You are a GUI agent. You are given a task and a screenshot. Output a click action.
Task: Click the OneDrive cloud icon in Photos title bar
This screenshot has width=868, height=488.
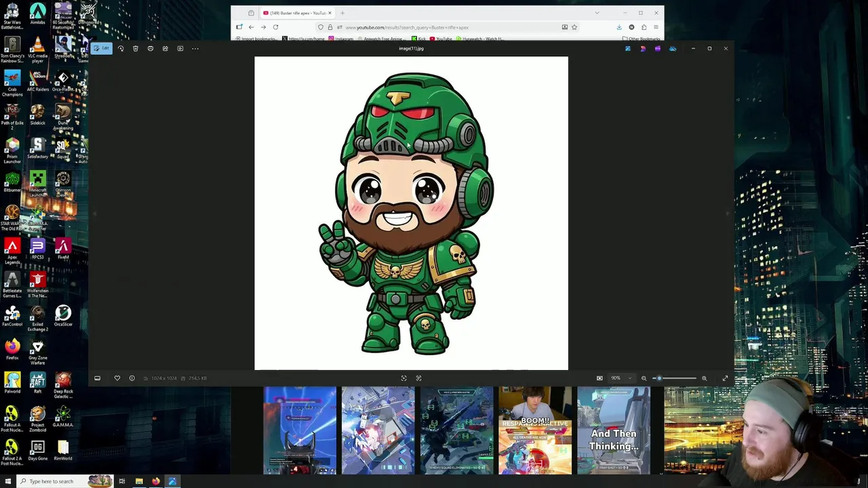coord(673,48)
